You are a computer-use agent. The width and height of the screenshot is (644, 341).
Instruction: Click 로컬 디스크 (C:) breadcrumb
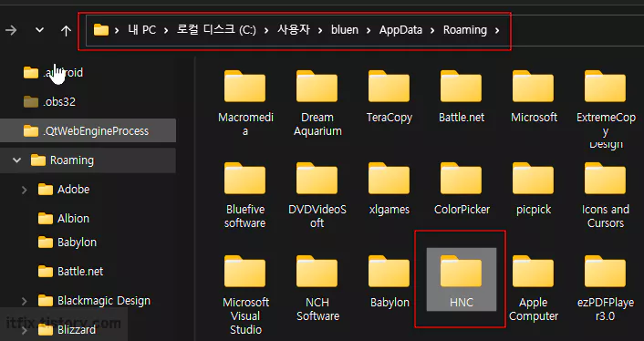click(x=216, y=30)
